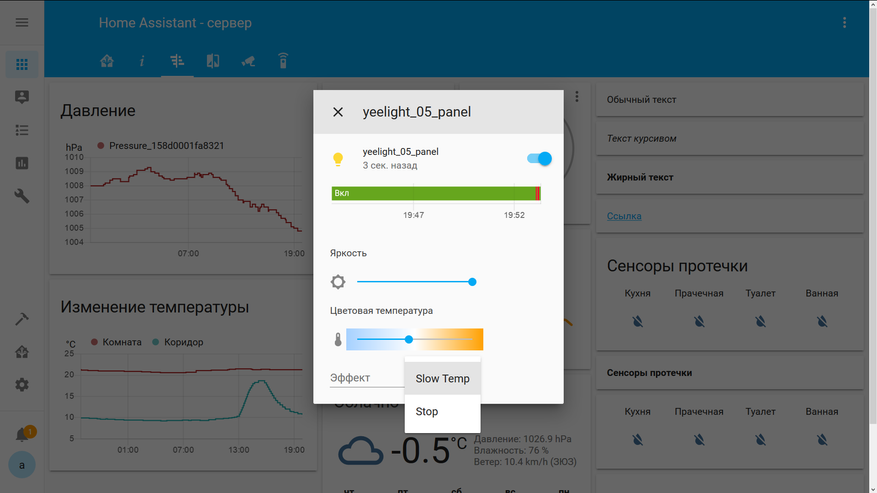Switch to the camera view tab icon
Image resolution: width=877 pixels, height=493 pixels.
point(248,60)
